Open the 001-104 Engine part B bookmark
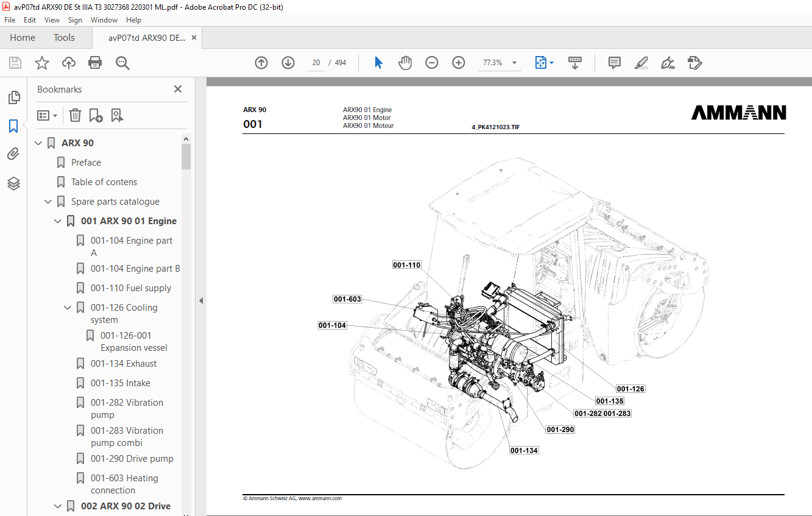 click(x=135, y=269)
